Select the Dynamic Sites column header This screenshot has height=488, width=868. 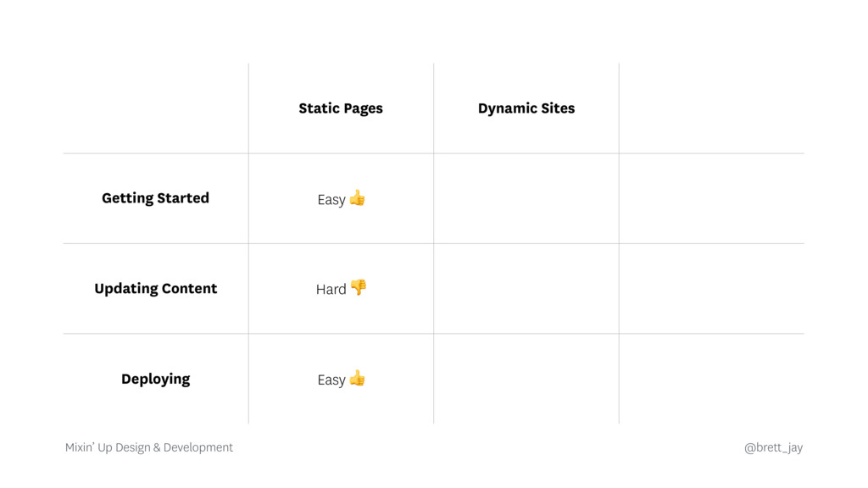click(x=526, y=108)
